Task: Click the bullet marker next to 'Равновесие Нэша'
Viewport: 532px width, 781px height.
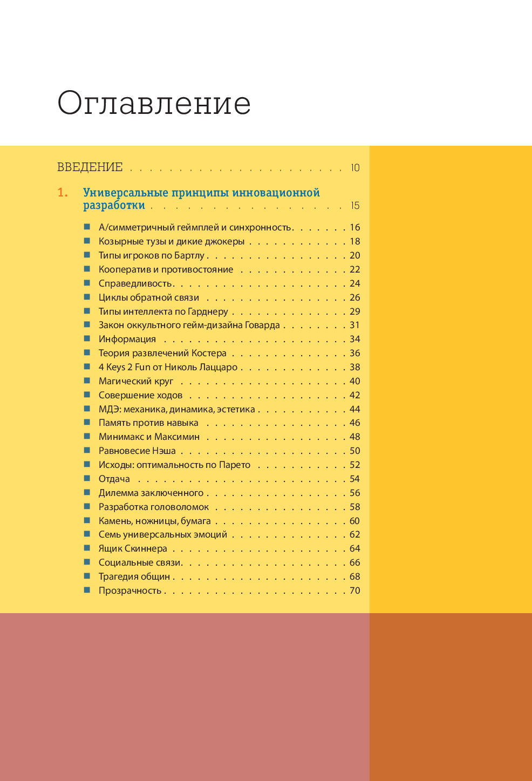Action: pos(87,450)
